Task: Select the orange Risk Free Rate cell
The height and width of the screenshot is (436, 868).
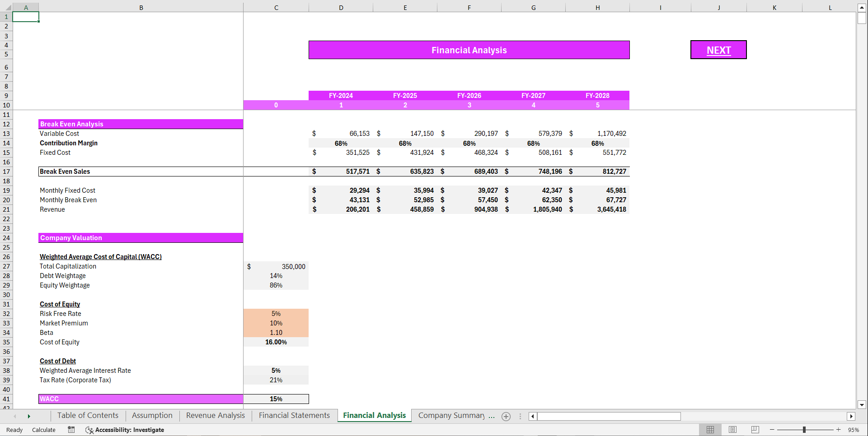Action: coord(276,313)
